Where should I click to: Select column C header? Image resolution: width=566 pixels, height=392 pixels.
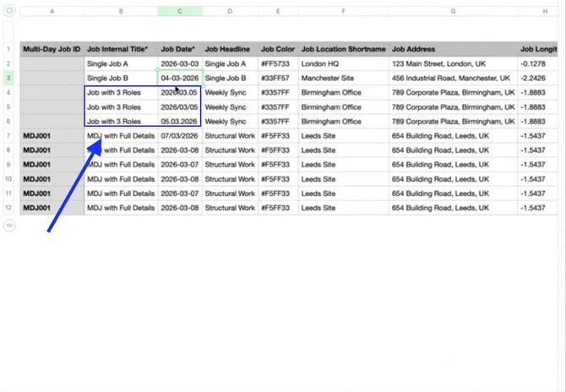click(x=179, y=11)
